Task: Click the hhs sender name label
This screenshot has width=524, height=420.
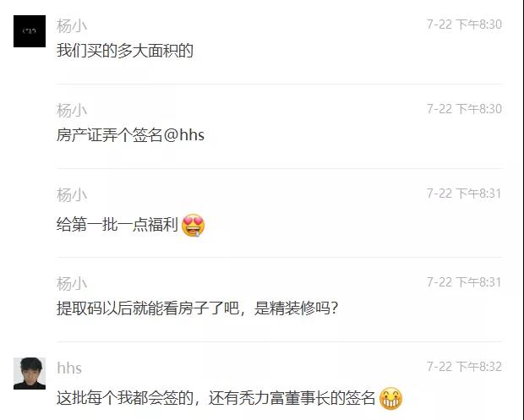Action: click(69, 368)
